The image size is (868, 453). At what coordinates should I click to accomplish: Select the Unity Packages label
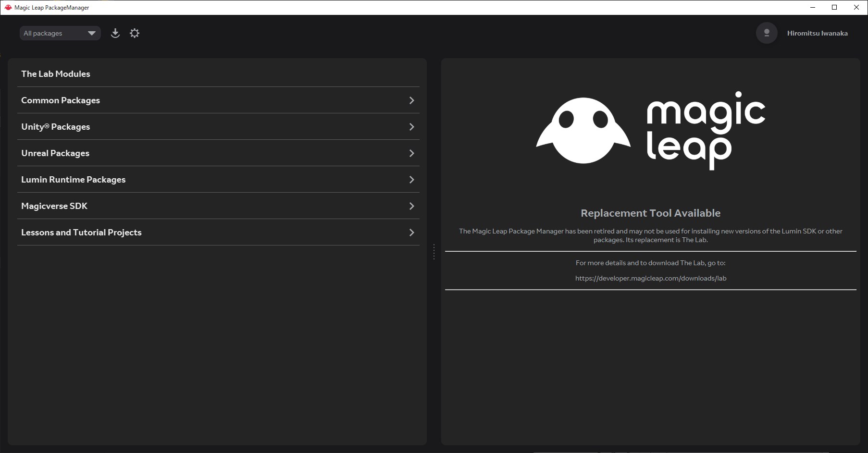point(56,127)
